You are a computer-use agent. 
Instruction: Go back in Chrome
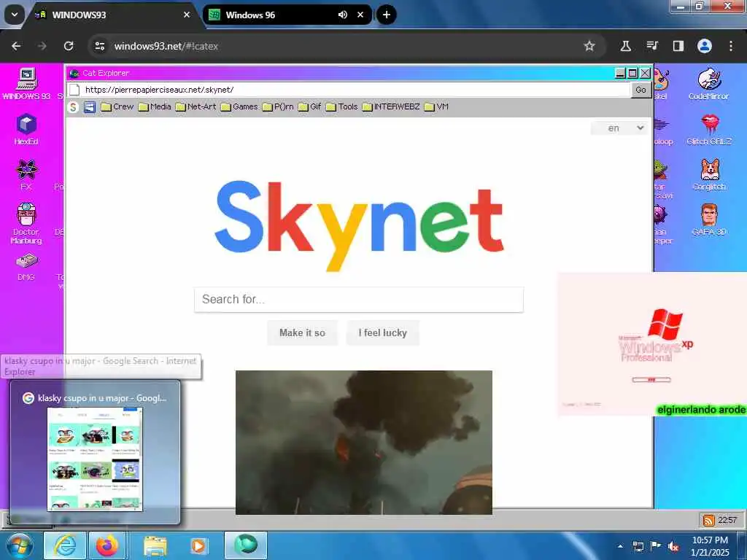point(16,46)
